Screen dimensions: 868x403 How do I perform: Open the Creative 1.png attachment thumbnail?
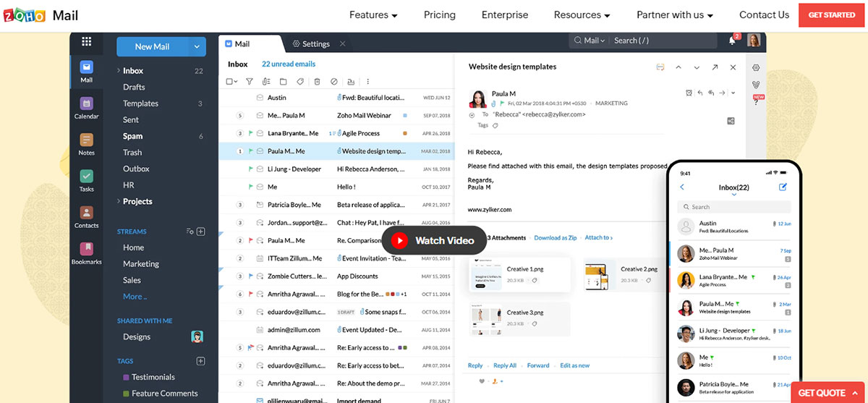point(486,274)
